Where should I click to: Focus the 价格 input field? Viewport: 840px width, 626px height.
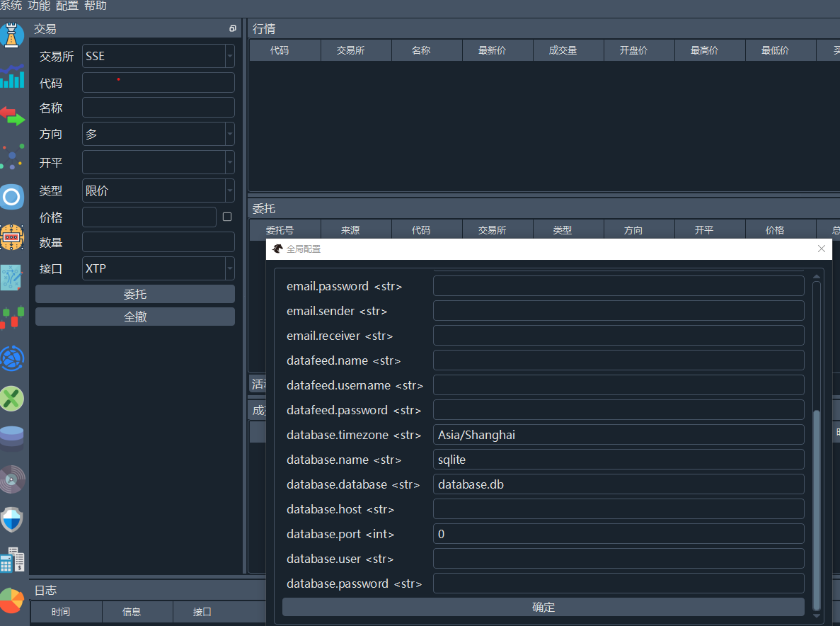149,217
